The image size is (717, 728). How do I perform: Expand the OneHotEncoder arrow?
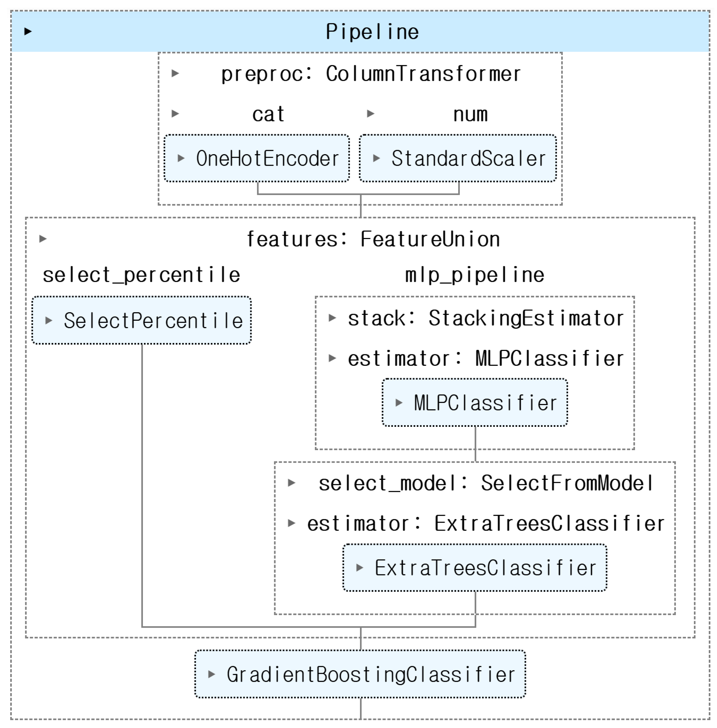[x=181, y=158]
